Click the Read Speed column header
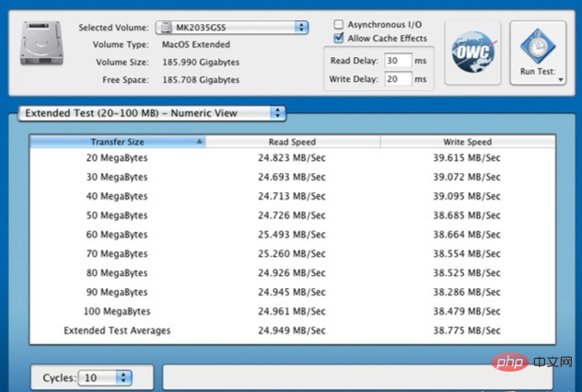 click(x=292, y=142)
